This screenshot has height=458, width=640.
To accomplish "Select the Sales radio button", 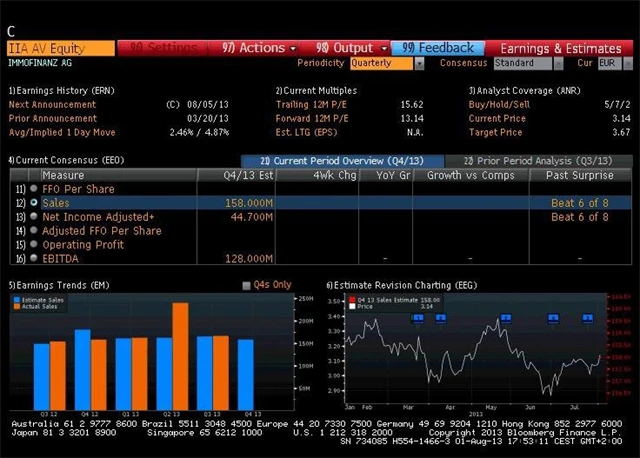I will [x=34, y=202].
